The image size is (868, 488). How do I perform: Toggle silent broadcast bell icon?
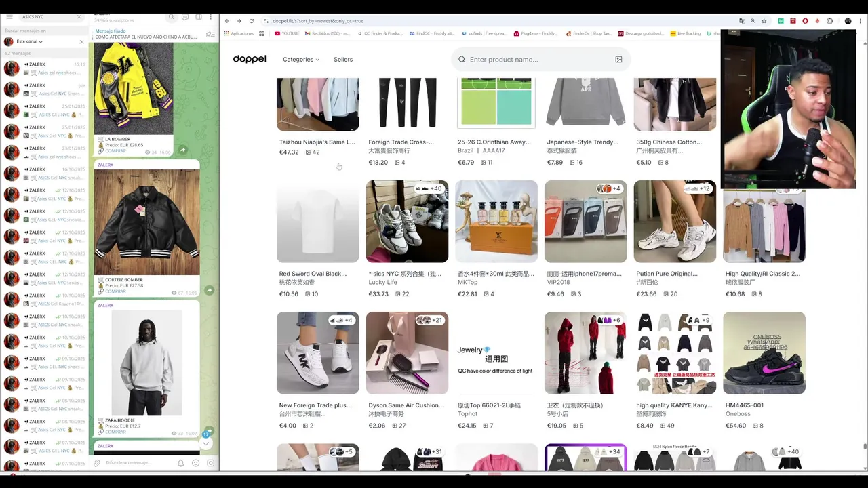coord(180,463)
